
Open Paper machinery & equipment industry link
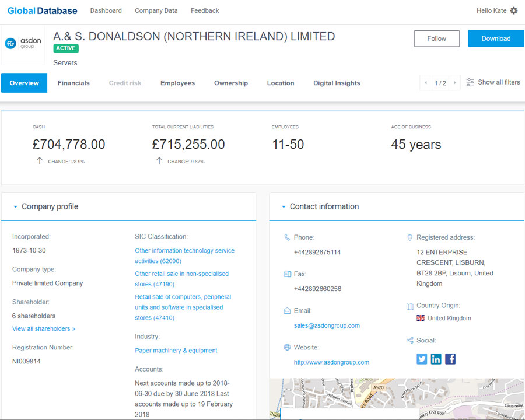[176, 351]
